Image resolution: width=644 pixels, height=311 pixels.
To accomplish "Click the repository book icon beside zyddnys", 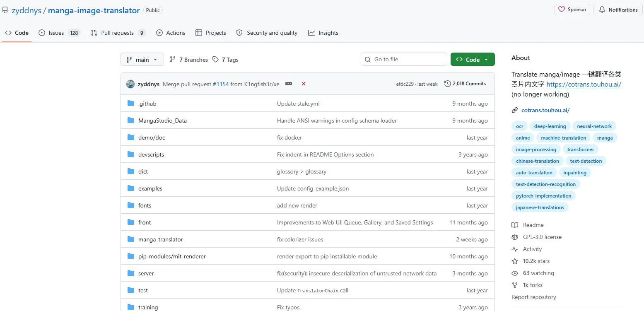I will [5, 10].
